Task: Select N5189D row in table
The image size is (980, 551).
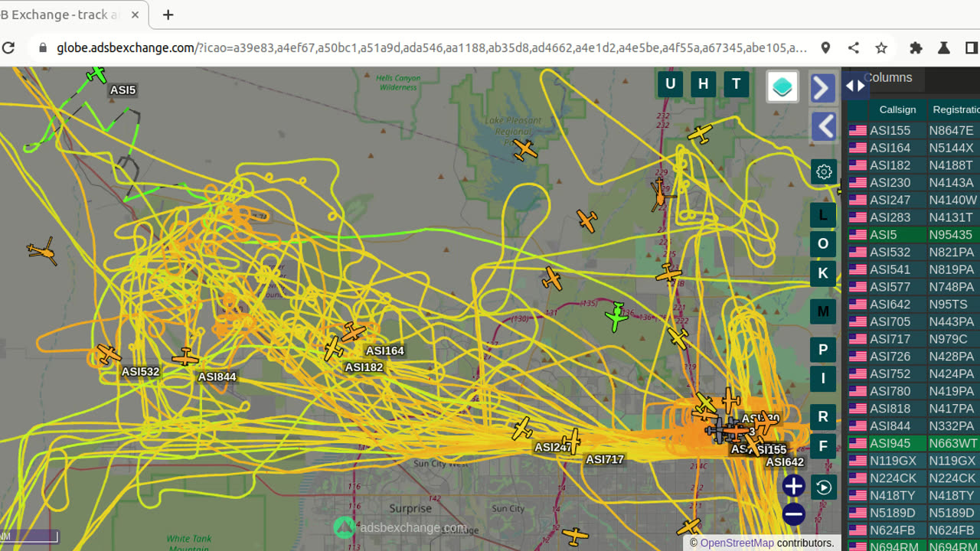Action: click(913, 513)
